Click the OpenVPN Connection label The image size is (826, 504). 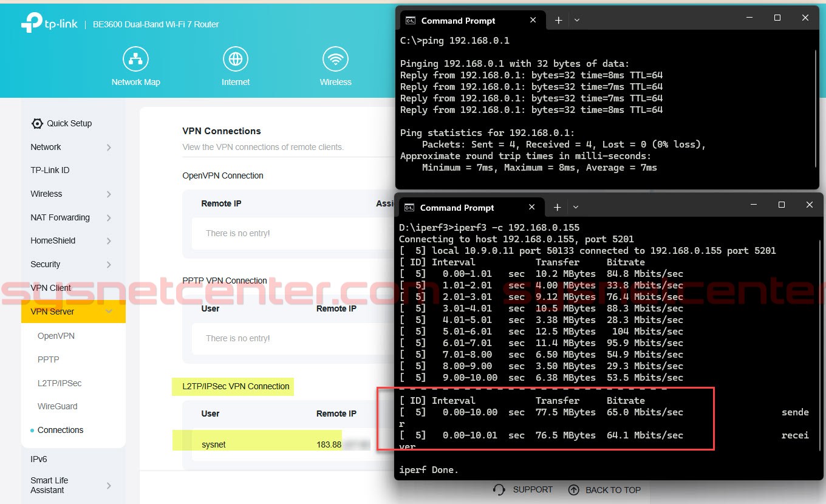click(223, 175)
